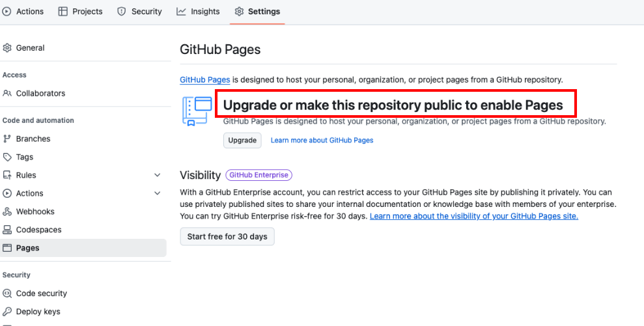The width and height of the screenshot is (644, 326).
Task: Click the Insights graph icon
Action: (181, 12)
